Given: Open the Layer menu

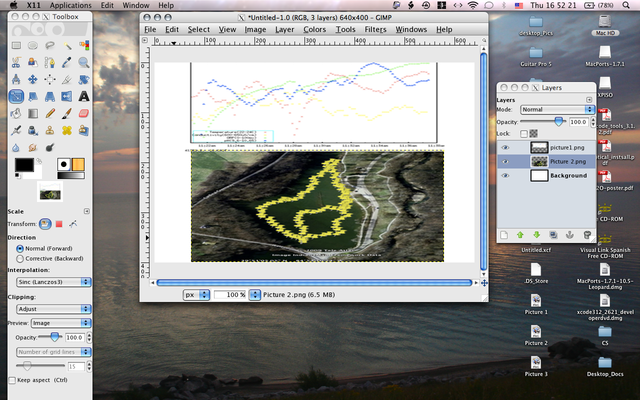Looking at the screenshot, I should tap(284, 29).
